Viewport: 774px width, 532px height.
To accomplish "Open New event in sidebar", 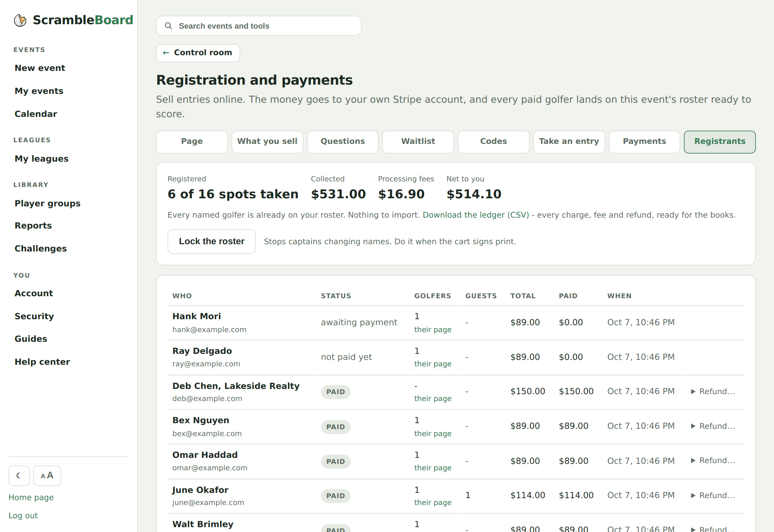I will (x=40, y=68).
